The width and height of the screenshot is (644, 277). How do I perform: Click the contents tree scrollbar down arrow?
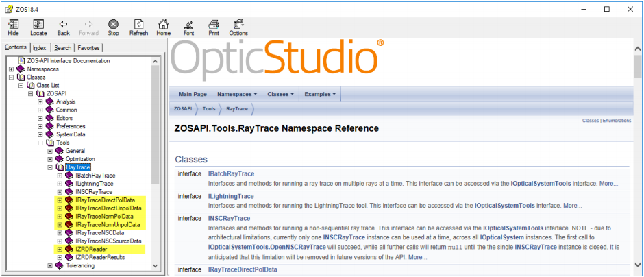coord(156,266)
